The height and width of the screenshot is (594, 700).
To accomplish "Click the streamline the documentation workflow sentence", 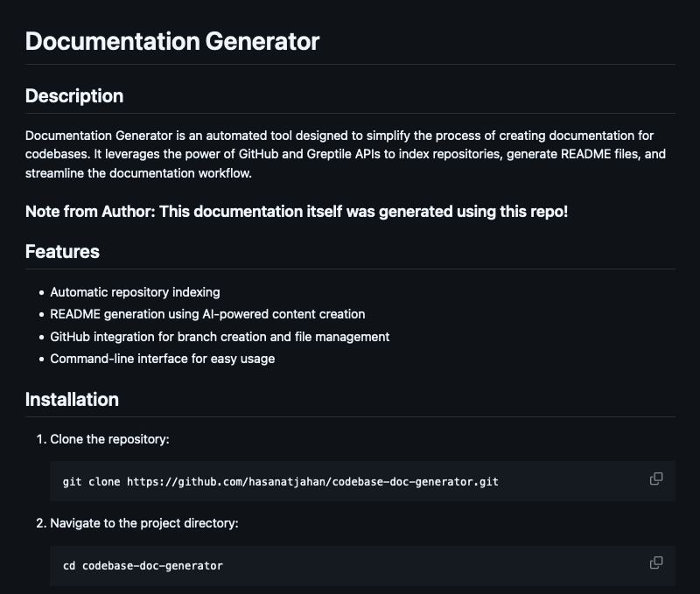I will coord(138,173).
